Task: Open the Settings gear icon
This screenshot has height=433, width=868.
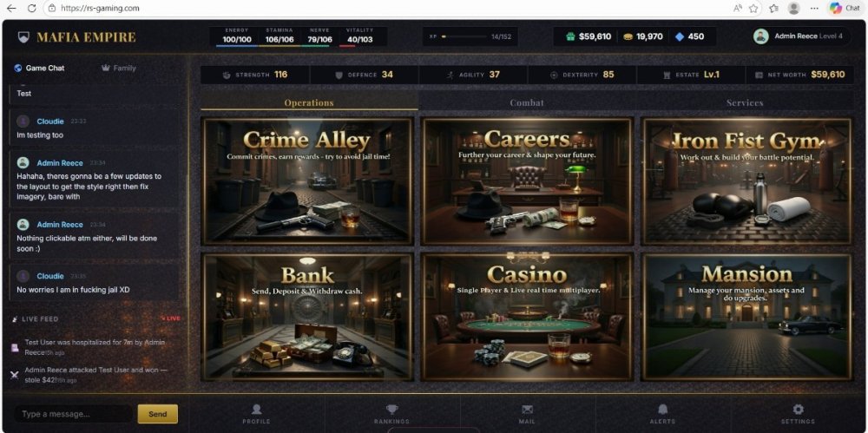Action: tap(798, 410)
